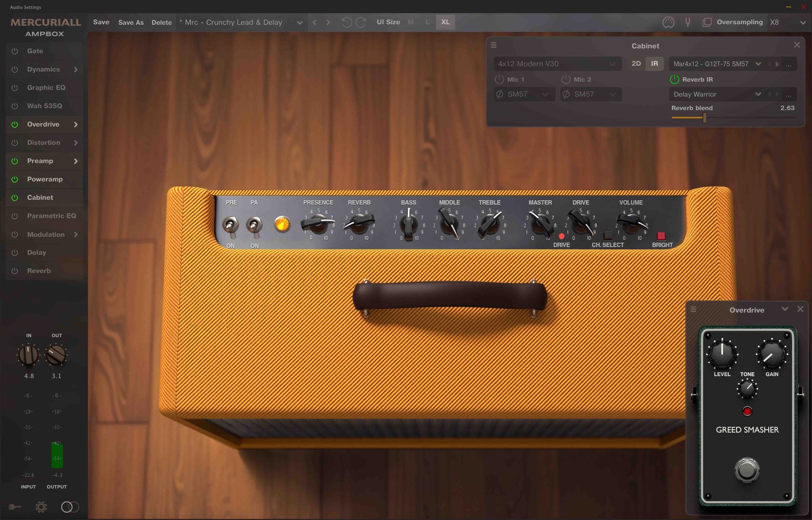Select UI Size L

pyautogui.click(x=427, y=22)
